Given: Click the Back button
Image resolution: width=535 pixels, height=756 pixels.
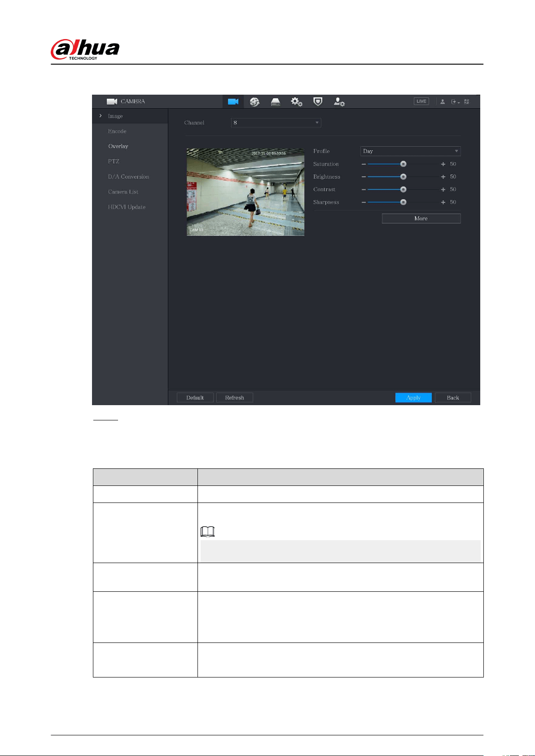Looking at the screenshot, I should [x=453, y=398].
